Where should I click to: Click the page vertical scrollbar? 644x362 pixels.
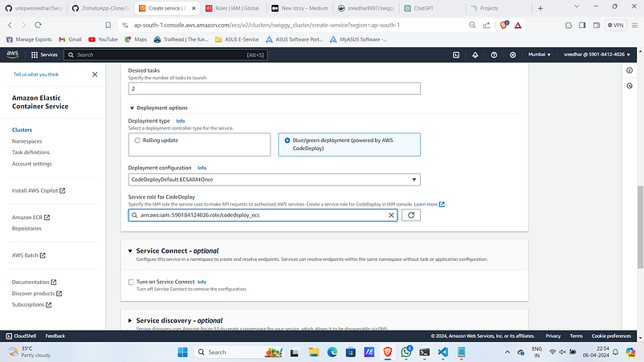(640, 226)
